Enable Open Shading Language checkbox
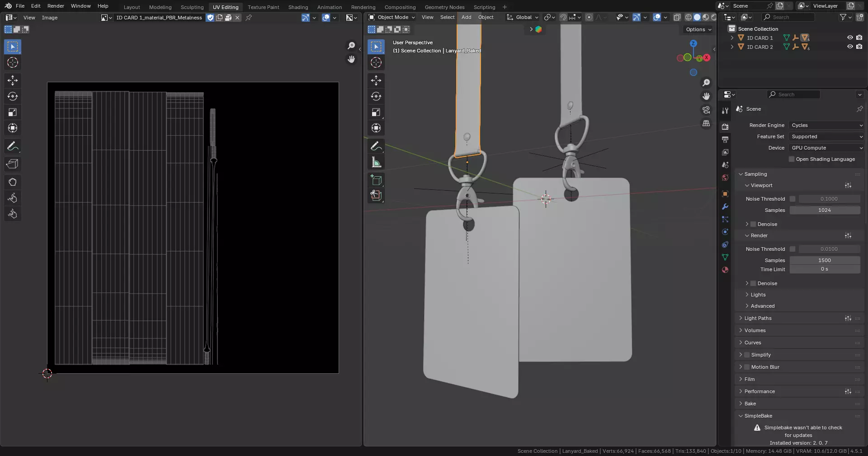868x456 pixels. 792,159
